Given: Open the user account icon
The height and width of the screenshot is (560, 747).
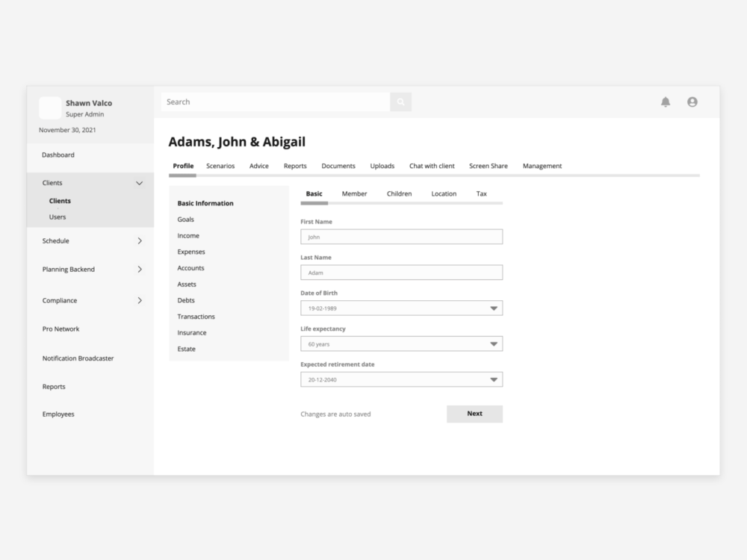Looking at the screenshot, I should tap(692, 102).
